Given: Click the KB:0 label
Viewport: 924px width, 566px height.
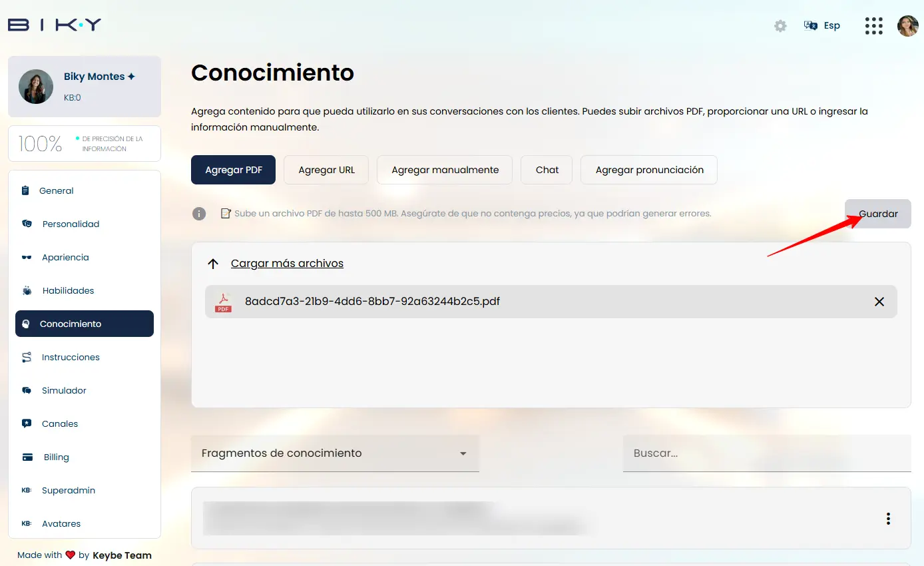Looking at the screenshot, I should click(72, 97).
